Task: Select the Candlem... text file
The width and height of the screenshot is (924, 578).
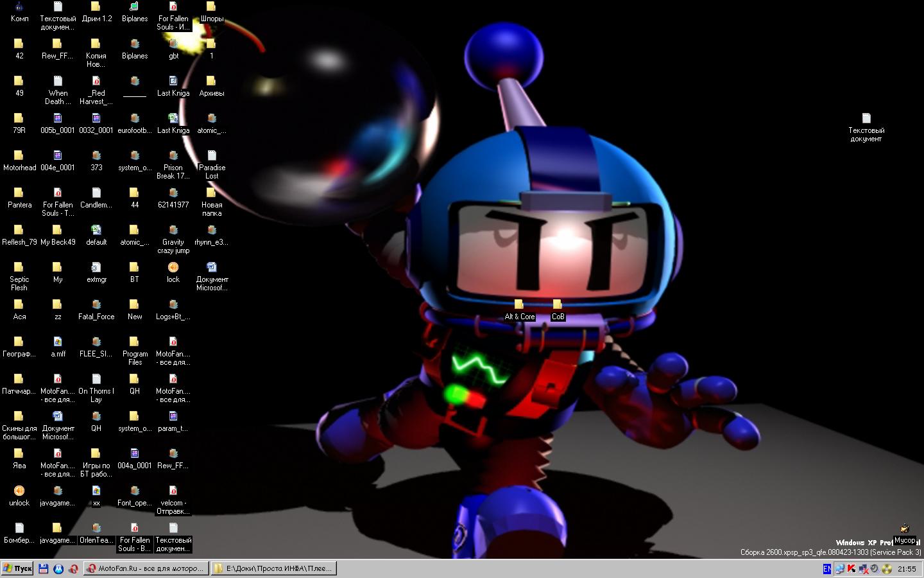Action: pyautogui.click(x=96, y=198)
